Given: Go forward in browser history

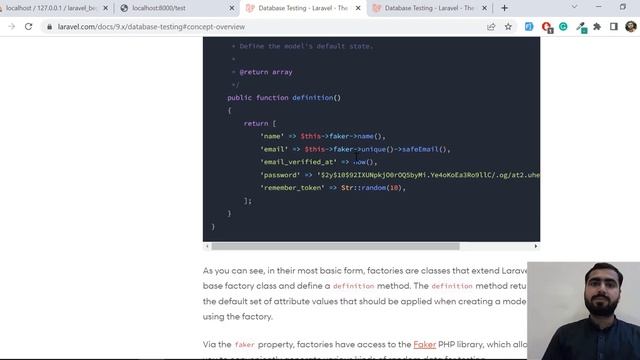Looking at the screenshot, I should pos(11,27).
